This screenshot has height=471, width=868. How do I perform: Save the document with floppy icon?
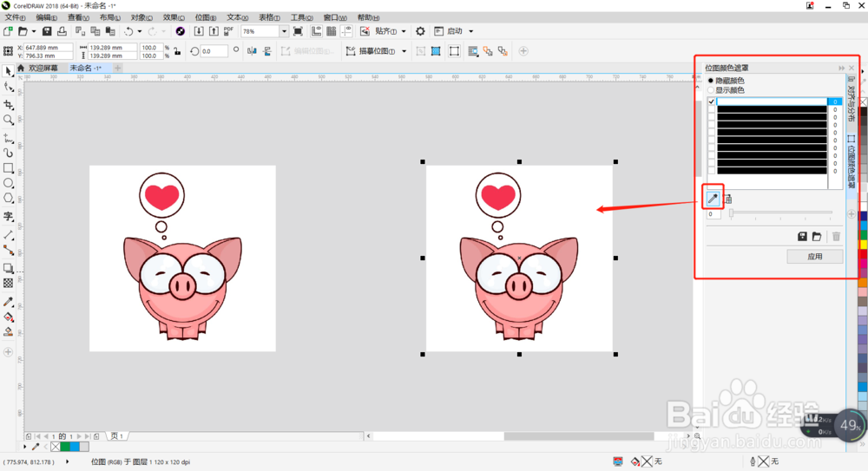[47, 31]
